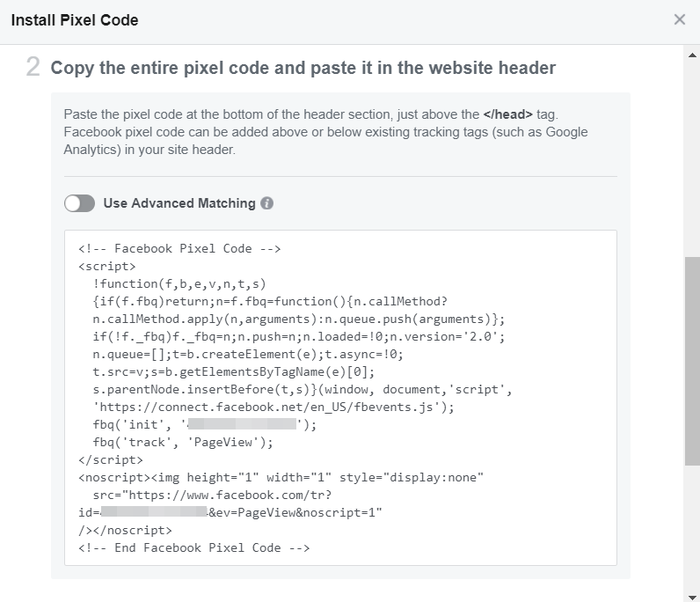This screenshot has height=602, width=700.
Task: Click the s.parentNode.insertBefore code line
Action: pos(303,390)
